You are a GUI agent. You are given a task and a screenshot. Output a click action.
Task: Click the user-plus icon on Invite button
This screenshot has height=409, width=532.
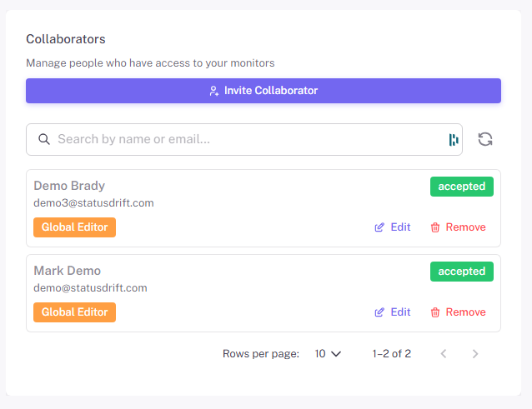click(214, 91)
